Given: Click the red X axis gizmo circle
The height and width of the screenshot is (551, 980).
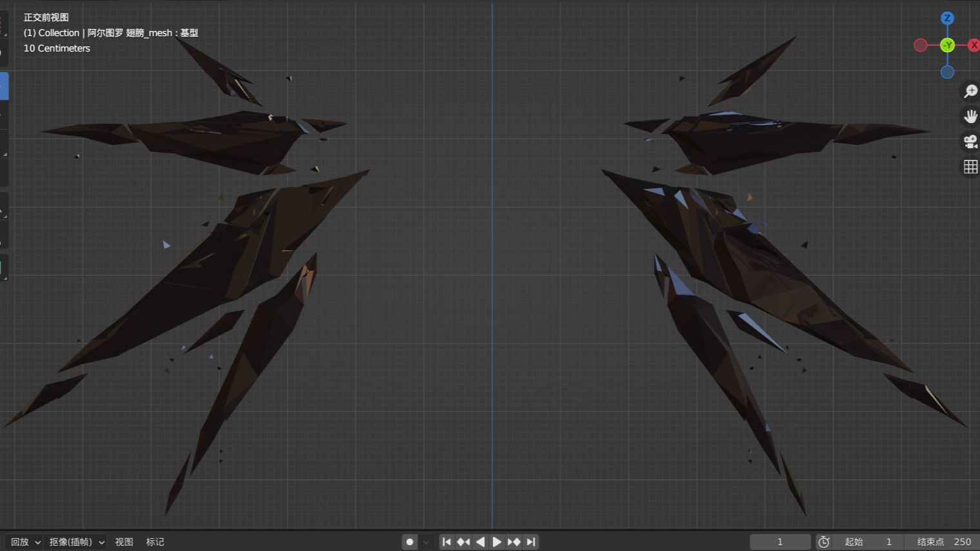Looking at the screenshot, I should (973, 45).
